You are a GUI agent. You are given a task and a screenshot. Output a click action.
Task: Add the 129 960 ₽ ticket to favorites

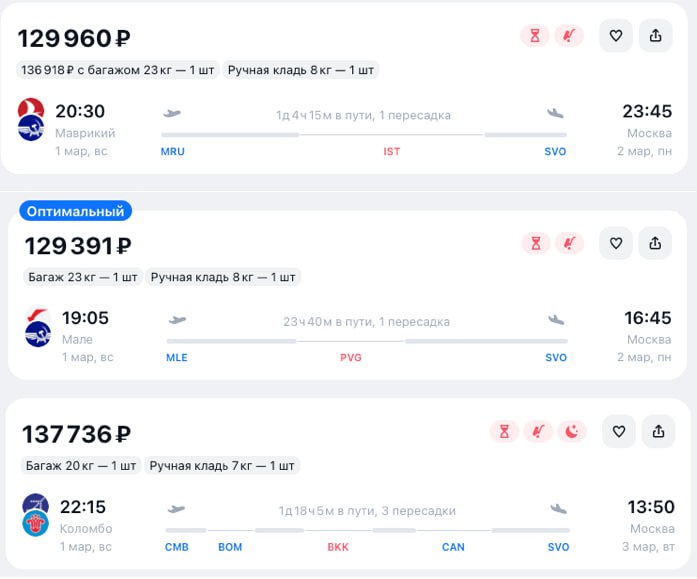pyautogui.click(x=616, y=36)
